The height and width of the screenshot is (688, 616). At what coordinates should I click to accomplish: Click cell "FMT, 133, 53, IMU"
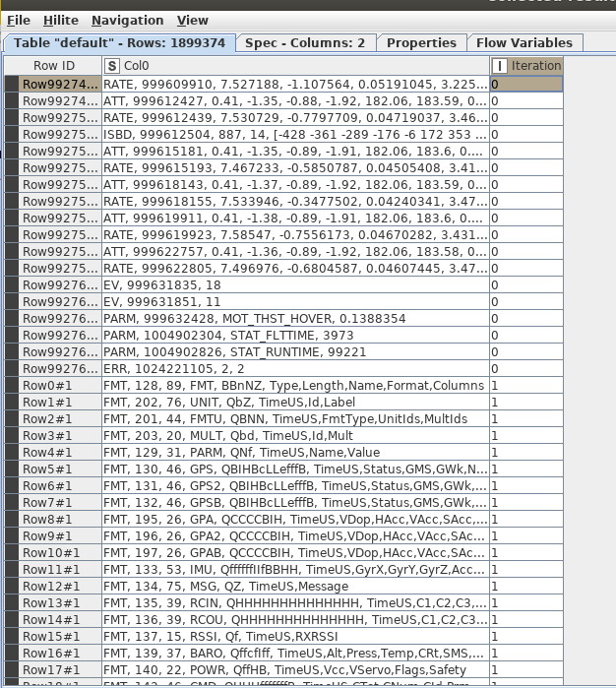click(296, 569)
